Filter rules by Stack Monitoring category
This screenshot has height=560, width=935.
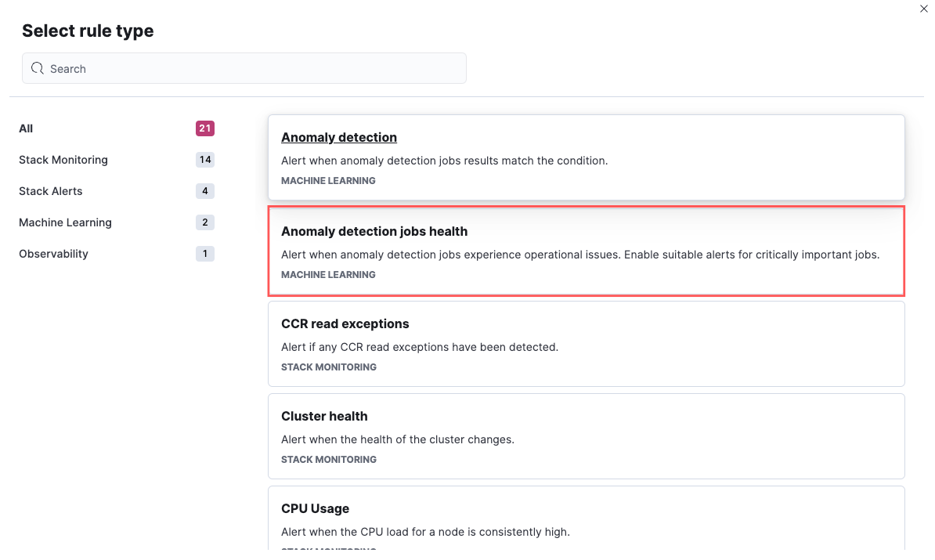(x=63, y=160)
